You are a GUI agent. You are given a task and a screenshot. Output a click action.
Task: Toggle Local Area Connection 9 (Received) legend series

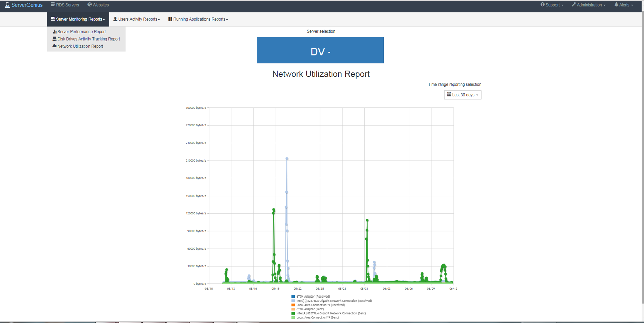pos(320,305)
